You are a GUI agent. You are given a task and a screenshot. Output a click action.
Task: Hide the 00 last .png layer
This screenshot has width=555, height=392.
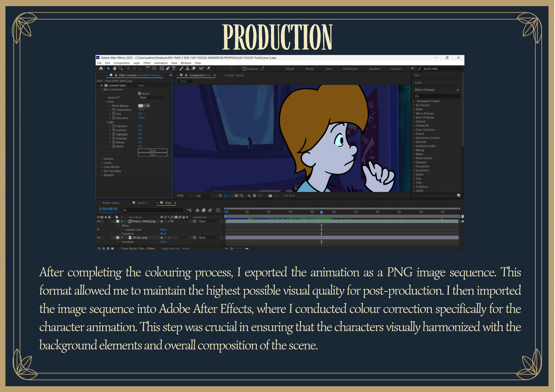click(x=98, y=238)
